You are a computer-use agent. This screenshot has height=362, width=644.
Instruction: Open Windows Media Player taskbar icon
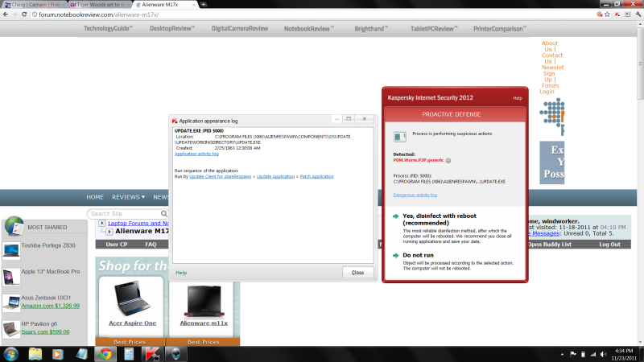point(57,354)
